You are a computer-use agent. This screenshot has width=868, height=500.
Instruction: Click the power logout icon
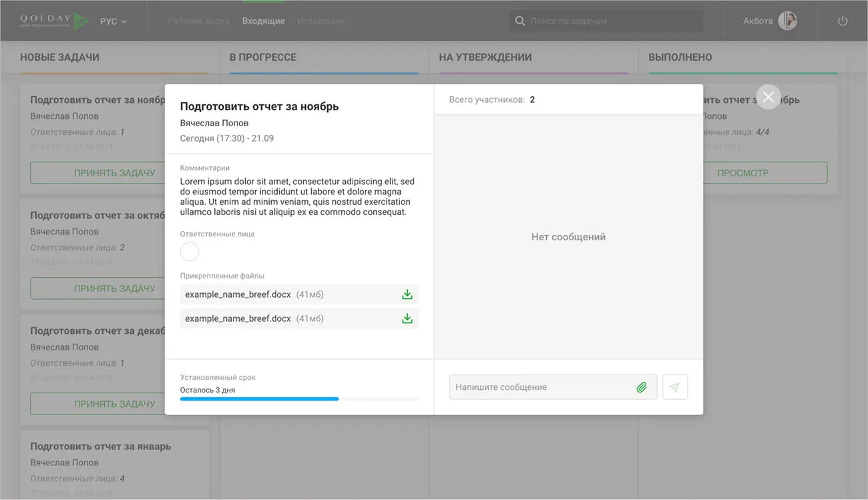click(843, 21)
